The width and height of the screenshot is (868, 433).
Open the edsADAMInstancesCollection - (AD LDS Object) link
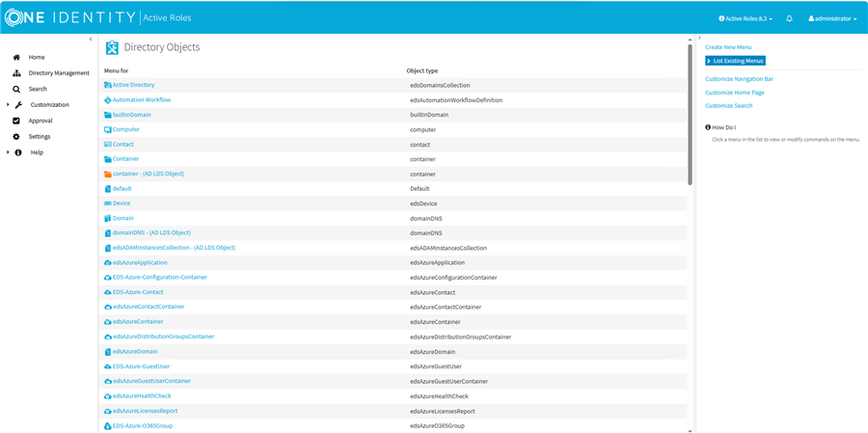(174, 248)
